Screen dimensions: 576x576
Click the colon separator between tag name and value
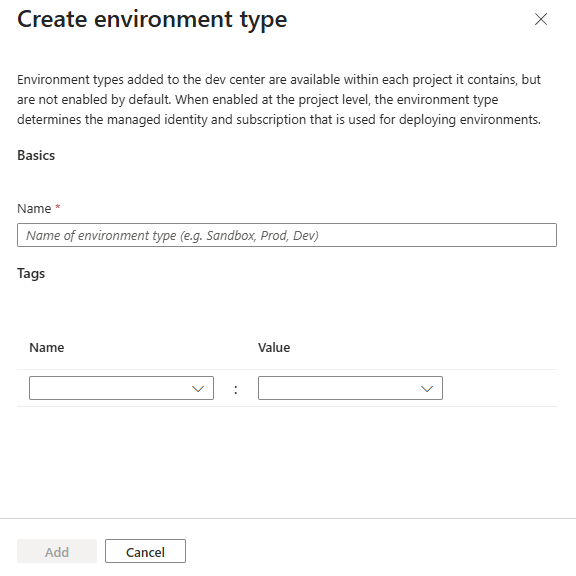click(236, 389)
